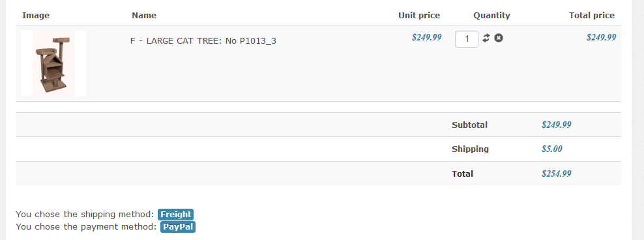Click the Total price column header
This screenshot has height=240, width=644.
click(592, 16)
